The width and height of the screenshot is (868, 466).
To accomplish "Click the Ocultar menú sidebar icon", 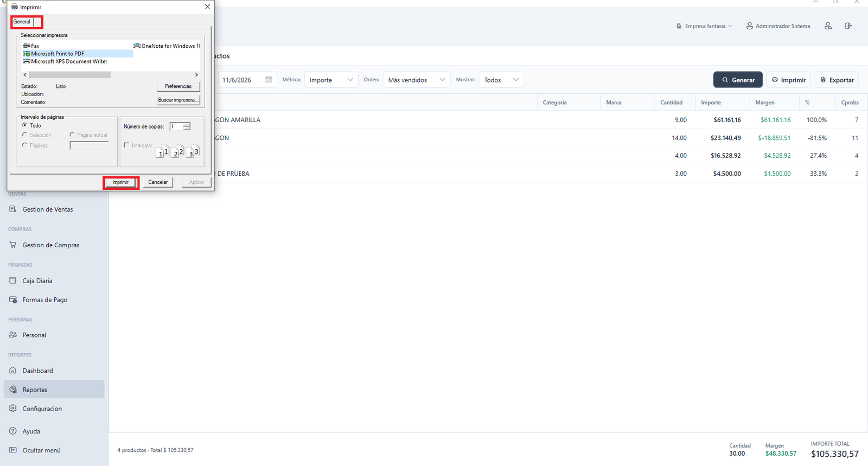I will (x=13, y=450).
